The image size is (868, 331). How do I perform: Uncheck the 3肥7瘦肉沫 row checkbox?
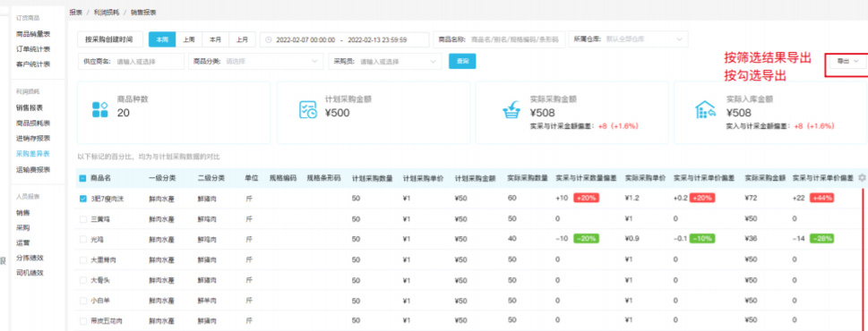point(83,199)
